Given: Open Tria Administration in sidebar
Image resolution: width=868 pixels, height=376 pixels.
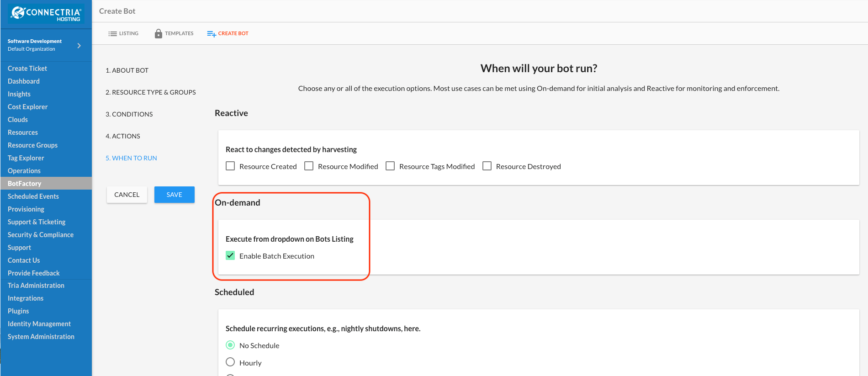Looking at the screenshot, I should 36,286.
